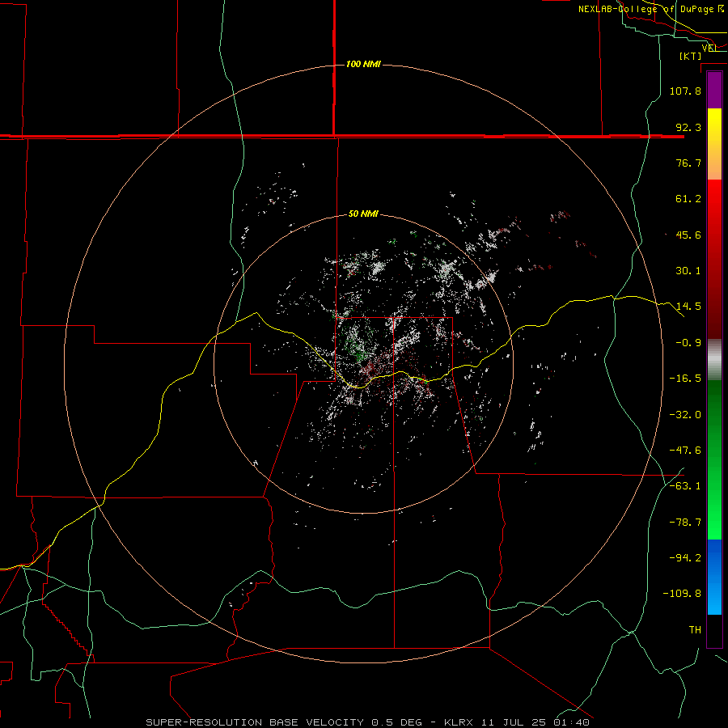The height and width of the screenshot is (728, 728).
Task: Click the TH threshold label in legend
Action: click(695, 630)
